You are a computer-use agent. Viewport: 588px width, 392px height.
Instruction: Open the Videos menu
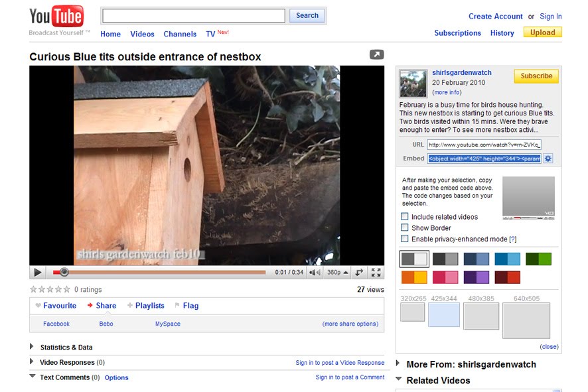coord(142,34)
